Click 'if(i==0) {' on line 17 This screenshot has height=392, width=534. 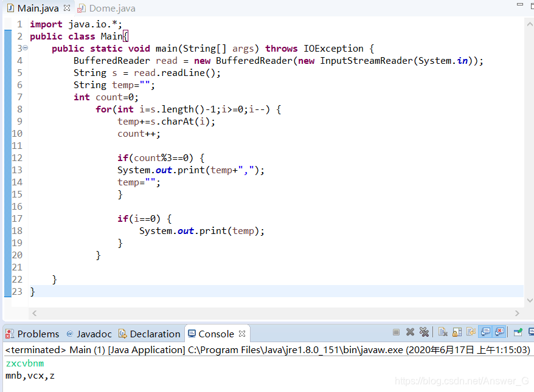coord(144,219)
